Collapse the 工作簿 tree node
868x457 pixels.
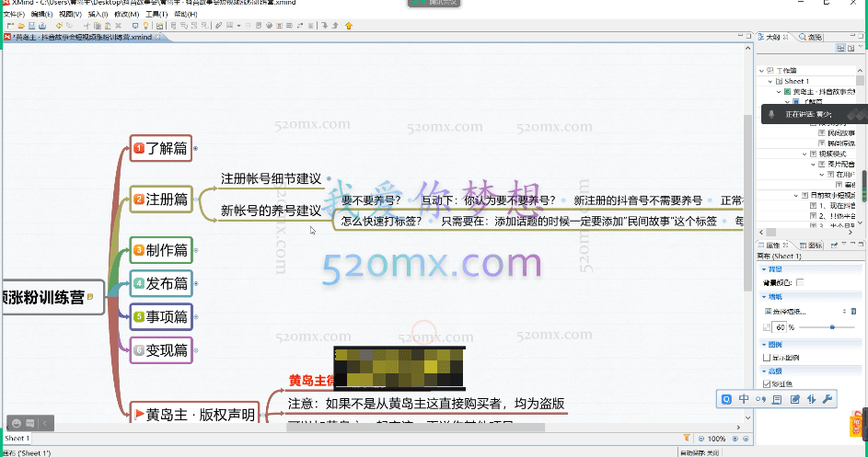point(762,71)
